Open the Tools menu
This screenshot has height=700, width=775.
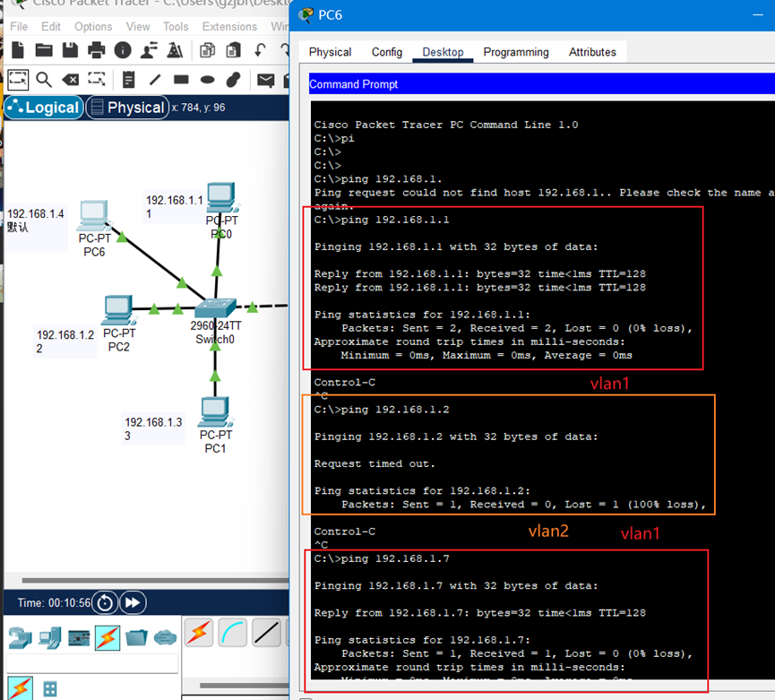[176, 26]
